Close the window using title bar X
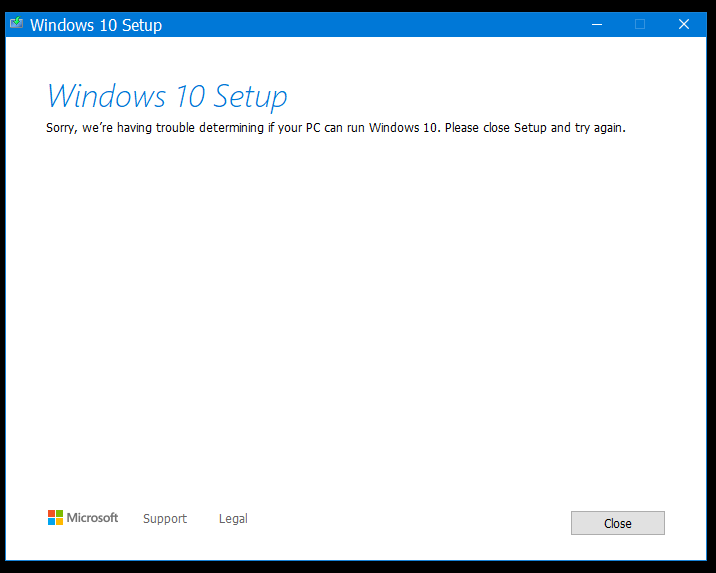 point(684,24)
